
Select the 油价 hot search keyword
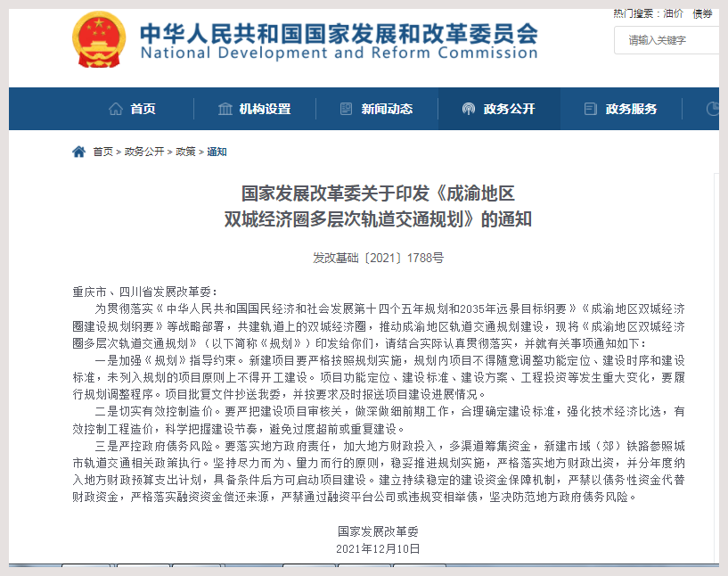click(x=673, y=13)
